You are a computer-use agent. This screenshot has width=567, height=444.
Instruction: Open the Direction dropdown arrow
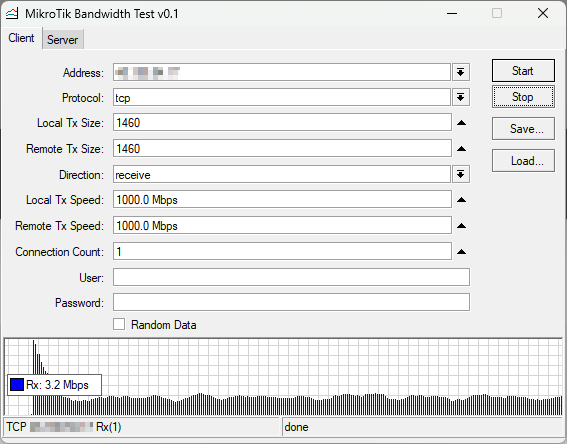(460, 175)
